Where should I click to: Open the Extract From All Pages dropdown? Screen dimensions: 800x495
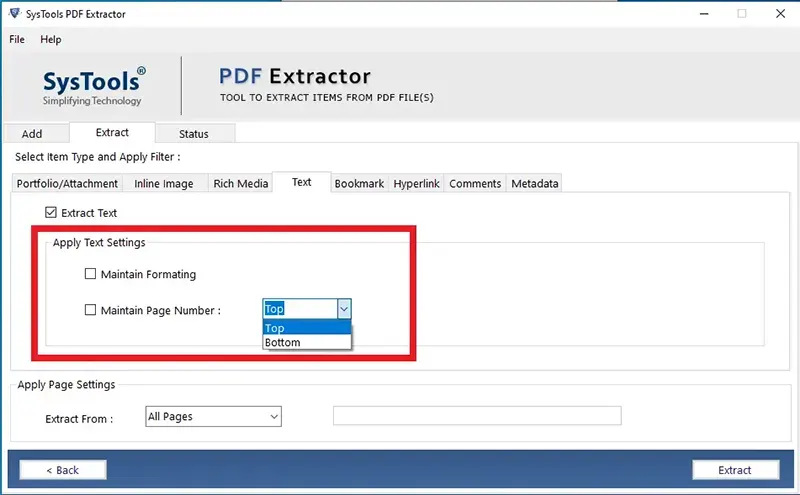(213, 416)
